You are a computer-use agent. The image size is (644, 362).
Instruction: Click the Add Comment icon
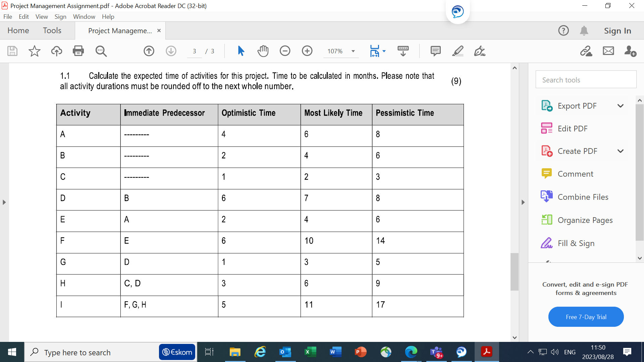(435, 51)
